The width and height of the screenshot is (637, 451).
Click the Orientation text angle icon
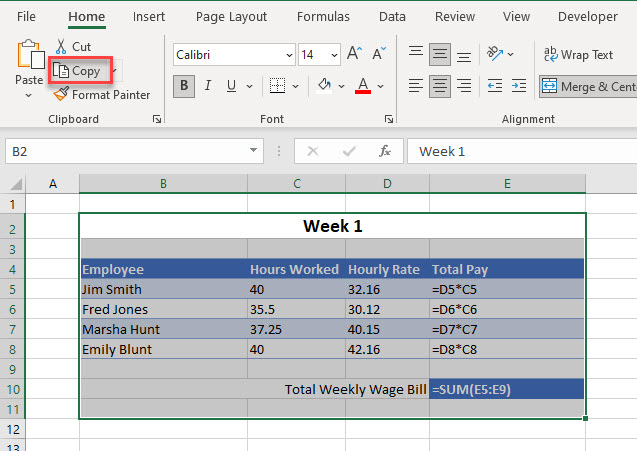495,54
